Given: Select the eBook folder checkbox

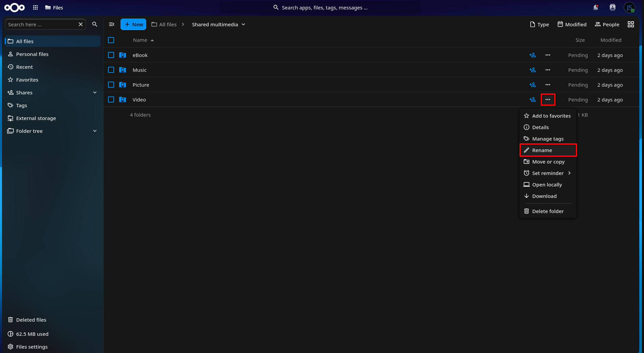Looking at the screenshot, I should tap(111, 55).
